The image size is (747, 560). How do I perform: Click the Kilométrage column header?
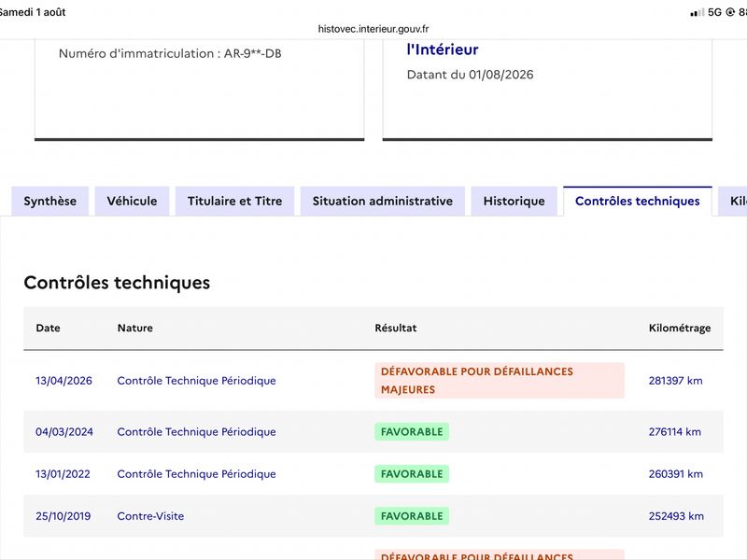[680, 329]
